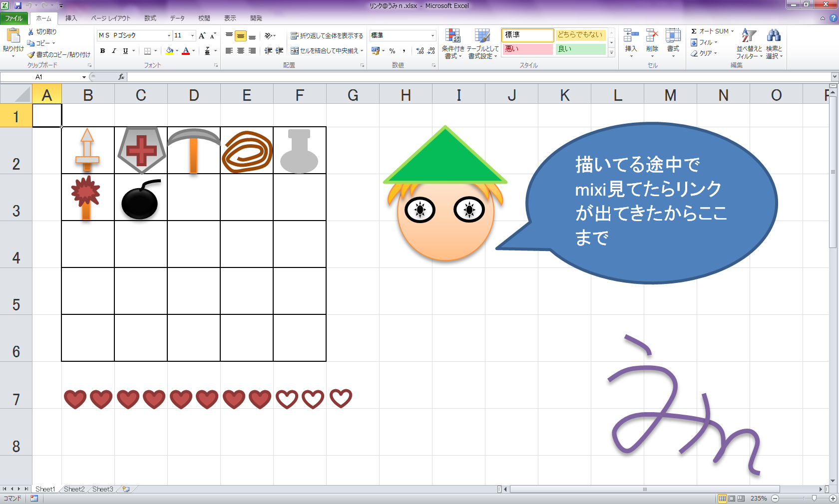Expand the Name Box A1 dropdown arrow
The width and height of the screenshot is (839, 504).
(84, 77)
